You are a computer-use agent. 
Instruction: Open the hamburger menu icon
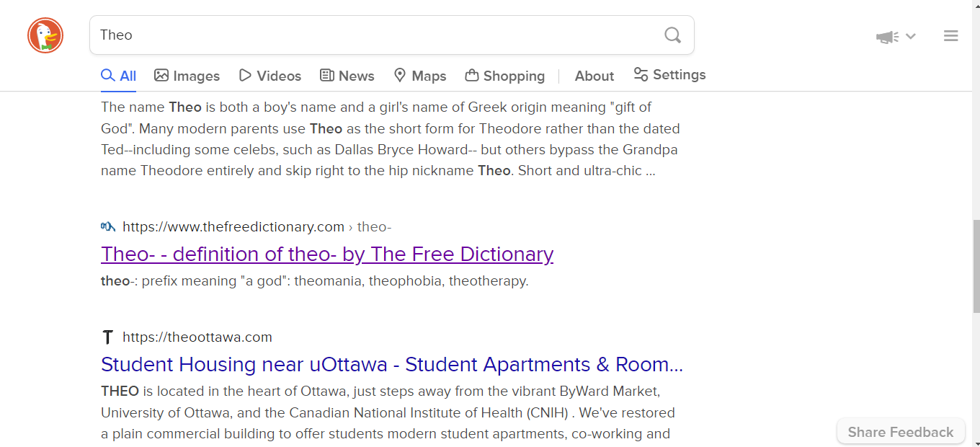click(x=951, y=35)
